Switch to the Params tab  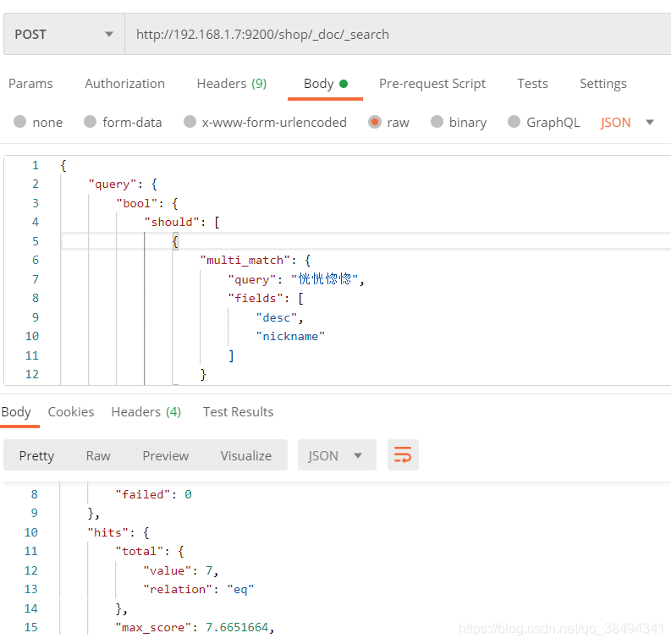click(30, 84)
